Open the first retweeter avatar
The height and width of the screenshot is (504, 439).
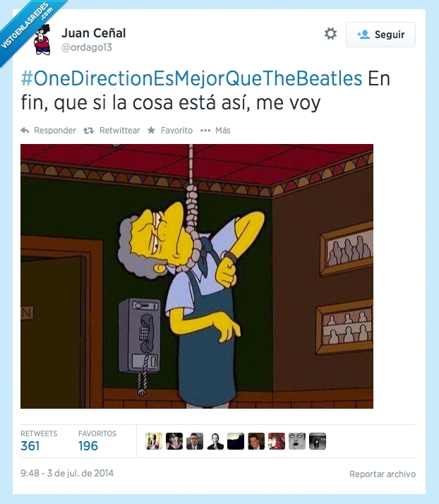click(154, 441)
